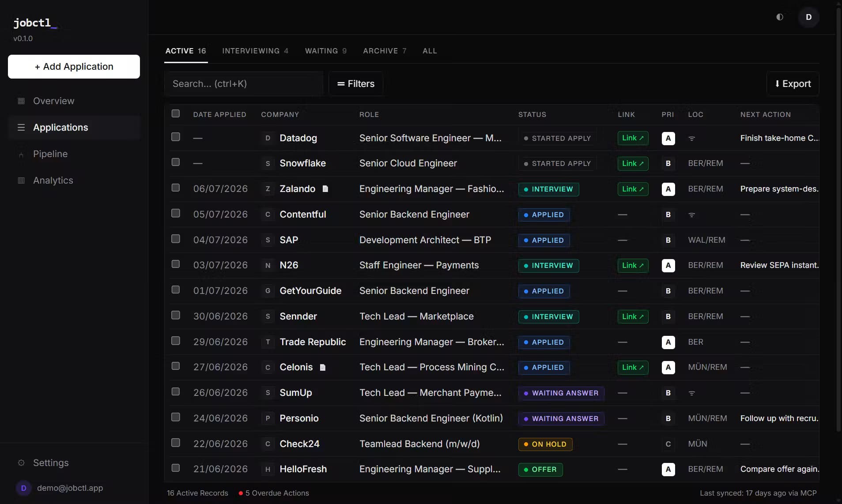Click the HelloFresh company letter badge
The width and height of the screenshot is (842, 504).
coord(268,470)
